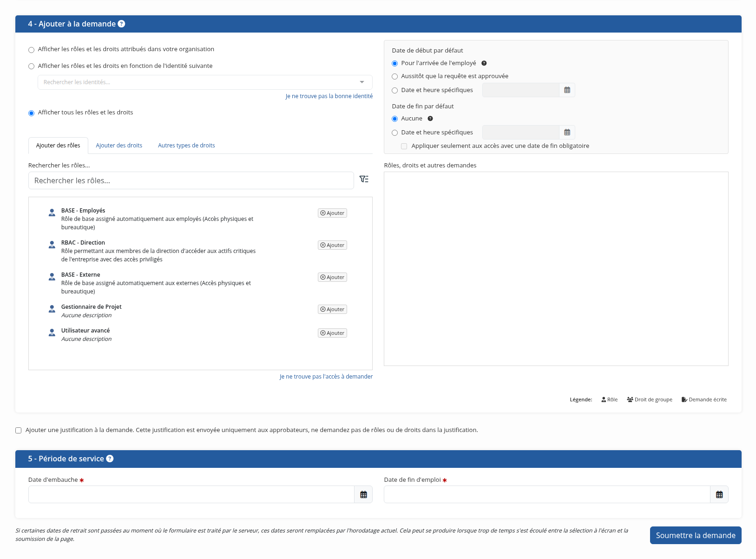
Task: Add the BASE - Employés role
Action: (332, 213)
